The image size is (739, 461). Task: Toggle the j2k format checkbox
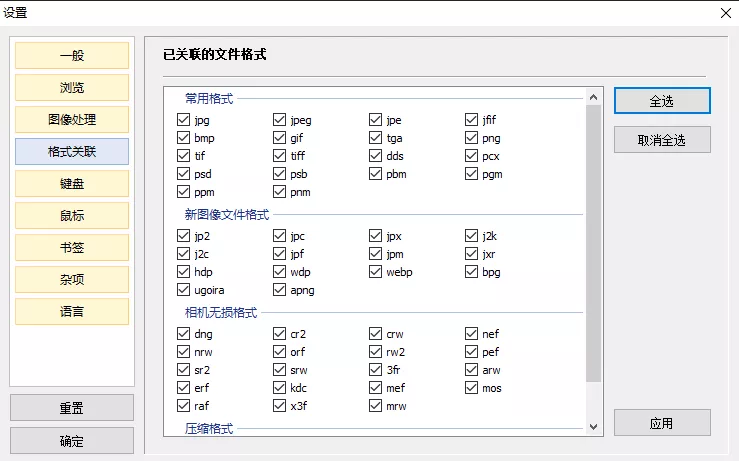(x=471, y=236)
